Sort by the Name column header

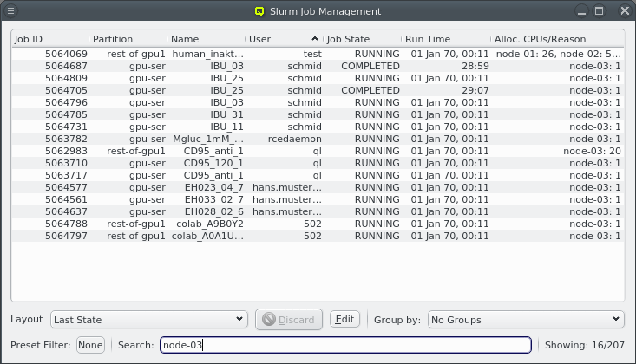(x=206, y=39)
